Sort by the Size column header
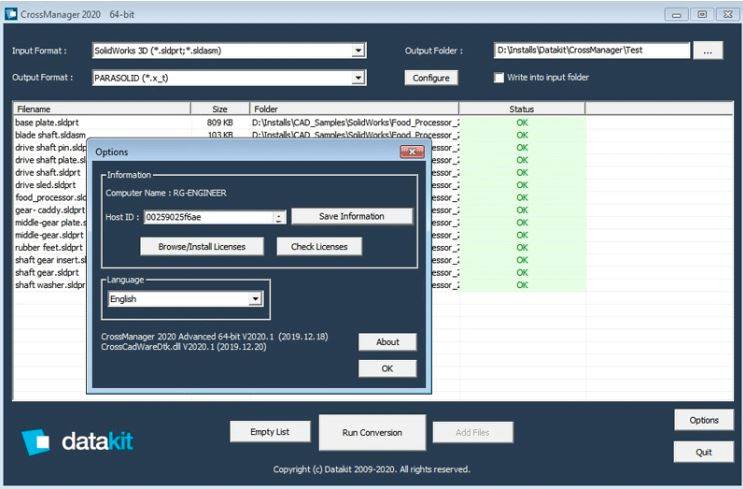Viewport: 743px width, 489px height. point(219,108)
